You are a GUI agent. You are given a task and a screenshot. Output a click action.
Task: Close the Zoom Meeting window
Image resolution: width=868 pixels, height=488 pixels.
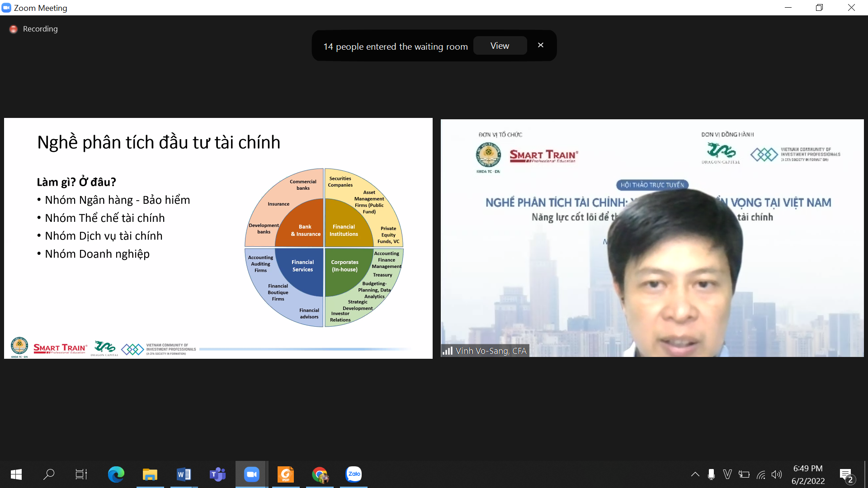[851, 8]
